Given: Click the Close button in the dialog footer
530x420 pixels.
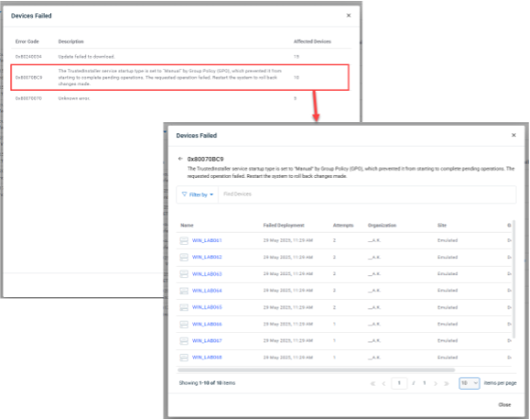Looking at the screenshot, I should [504, 405].
